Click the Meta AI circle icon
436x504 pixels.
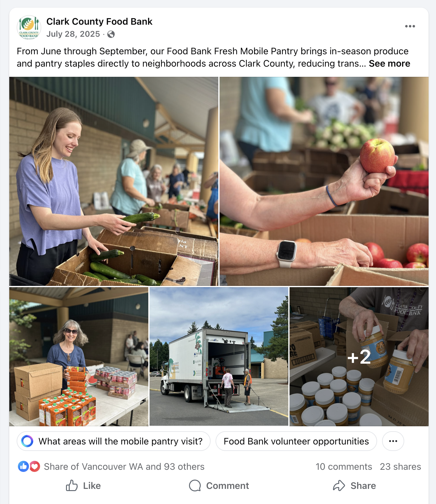click(x=27, y=441)
